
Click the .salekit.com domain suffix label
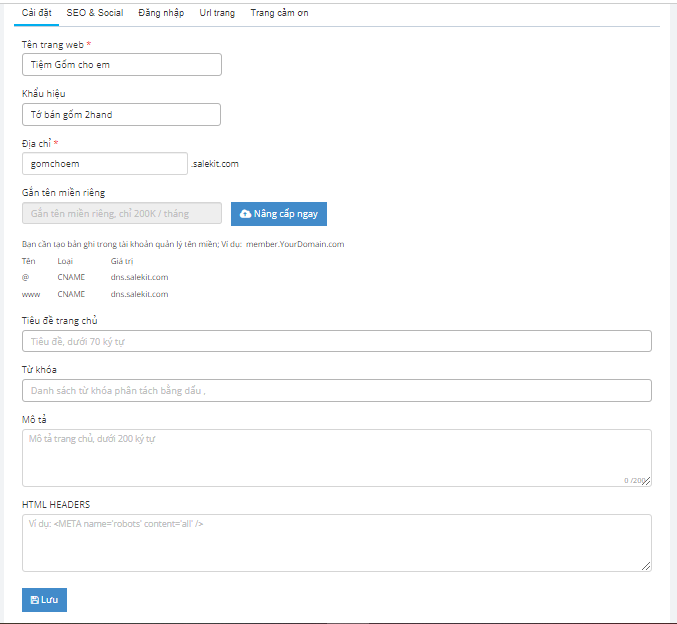click(215, 164)
